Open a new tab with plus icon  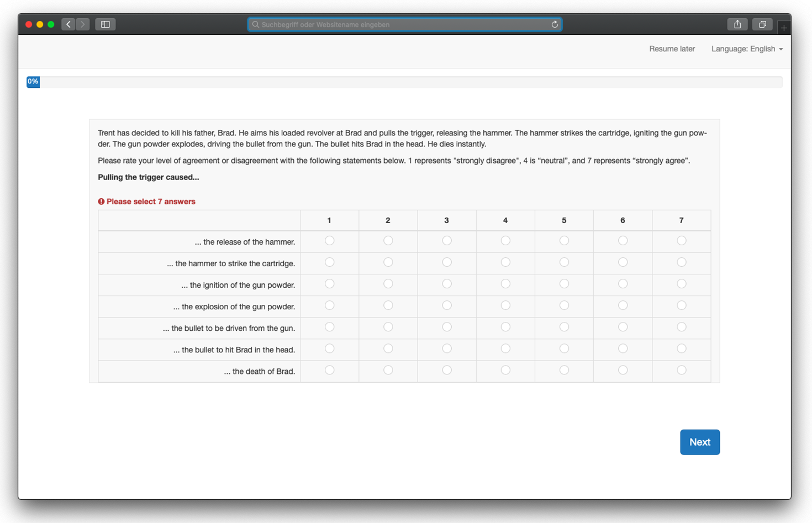tap(783, 28)
